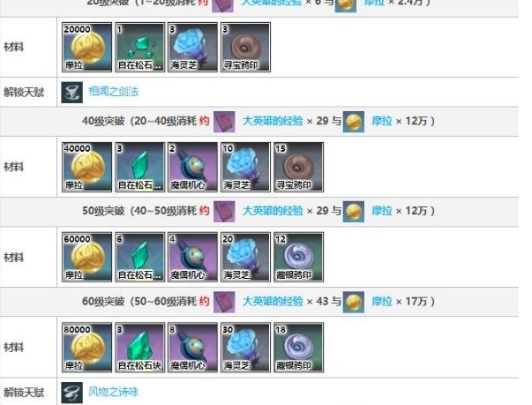The image size is (532, 405).
Task: Click the 20000 Mora coin icon
Action: [x=86, y=47]
